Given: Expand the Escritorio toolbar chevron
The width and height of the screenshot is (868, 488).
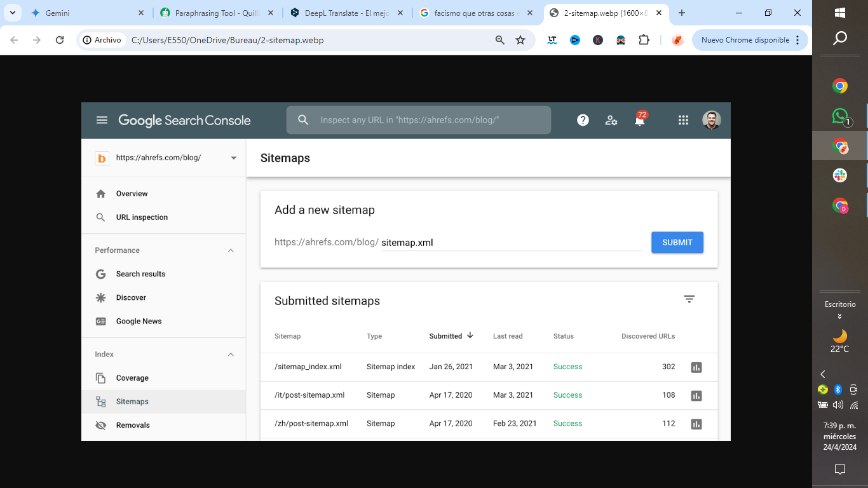Looking at the screenshot, I should pos(840,316).
